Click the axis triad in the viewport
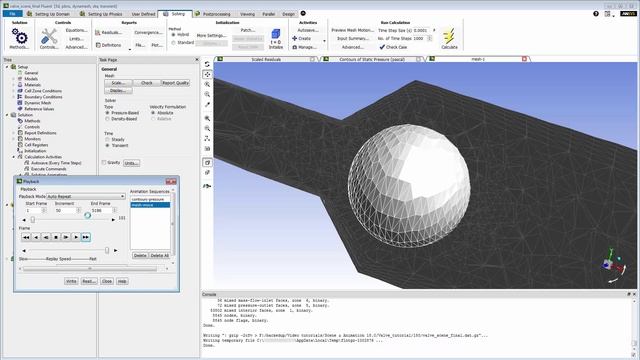This screenshot has height=360, width=640. pos(613,266)
